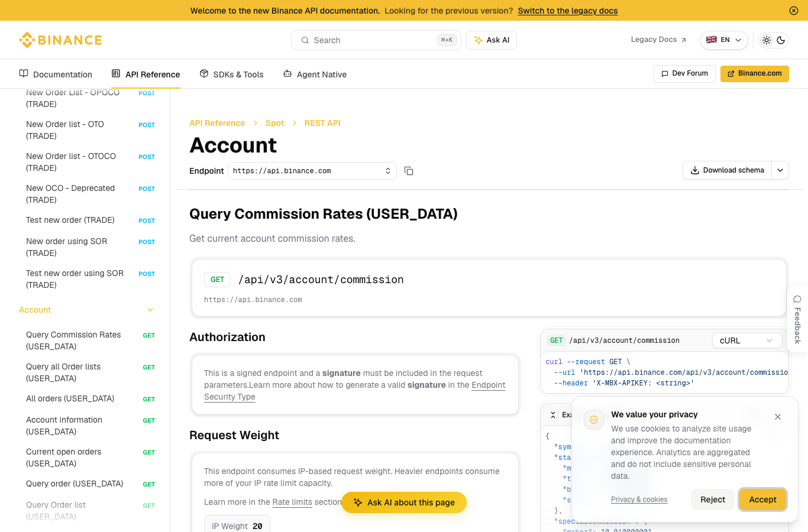The height and width of the screenshot is (532, 808).
Task: Accept the privacy cookies
Action: tap(762, 499)
